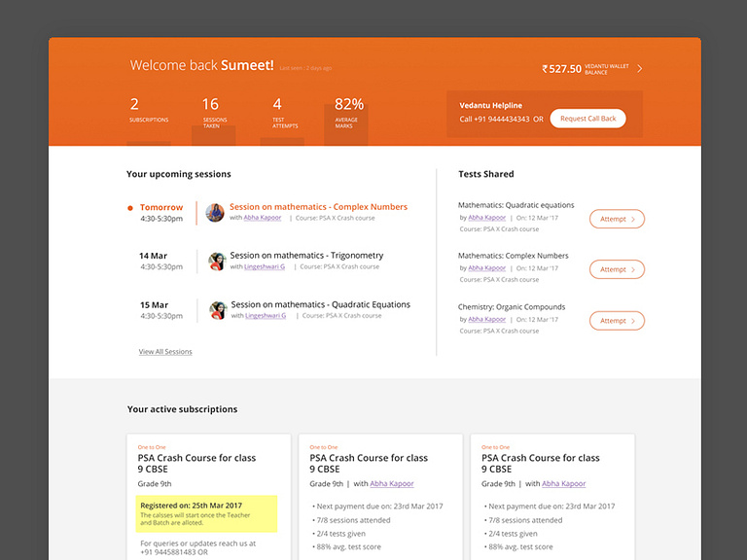Click the 82% Average Marks stat
This screenshot has height=560, width=747.
(x=349, y=113)
